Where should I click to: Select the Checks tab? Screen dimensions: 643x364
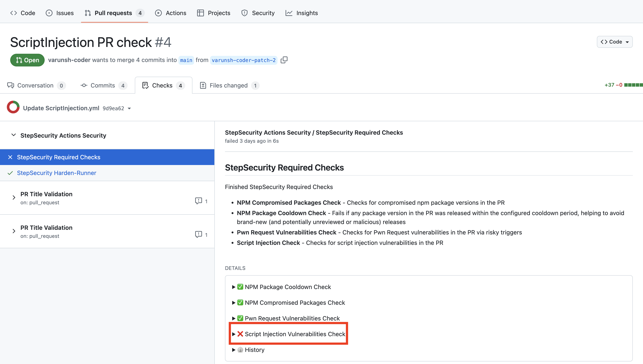(164, 86)
